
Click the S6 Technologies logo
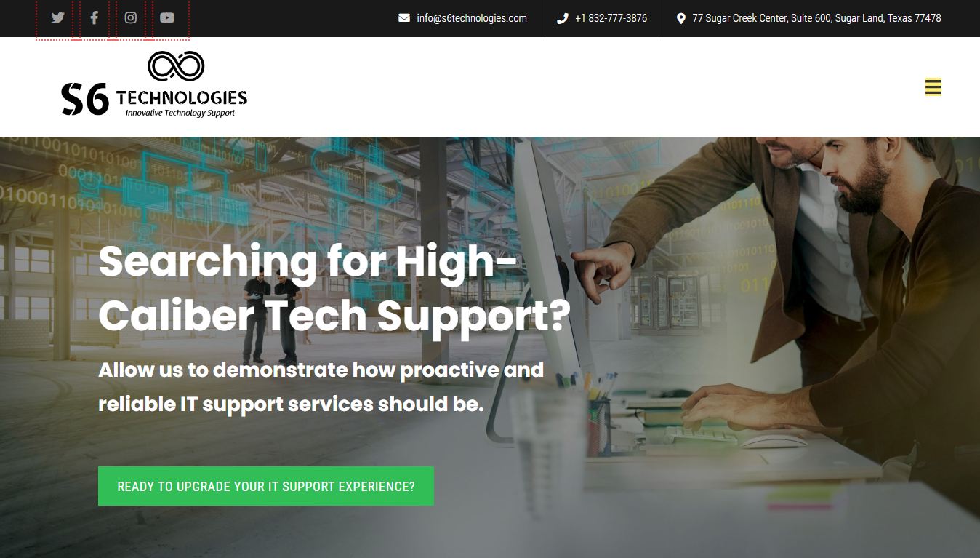click(x=154, y=84)
